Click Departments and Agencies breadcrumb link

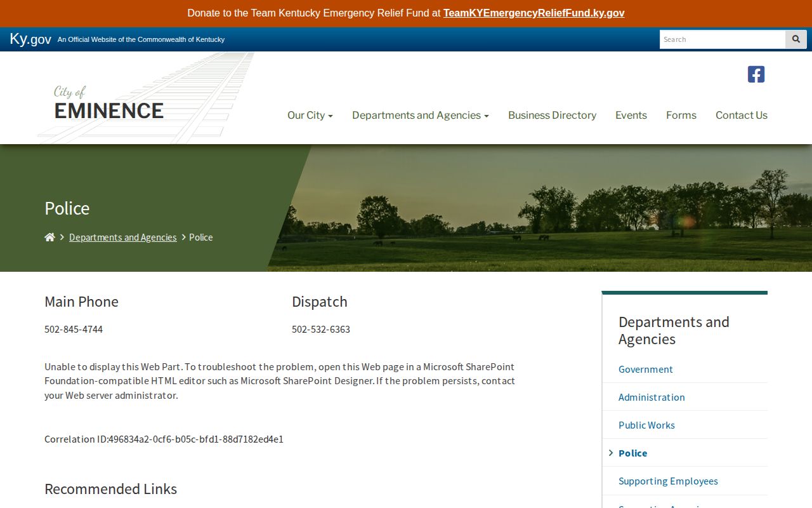point(123,237)
